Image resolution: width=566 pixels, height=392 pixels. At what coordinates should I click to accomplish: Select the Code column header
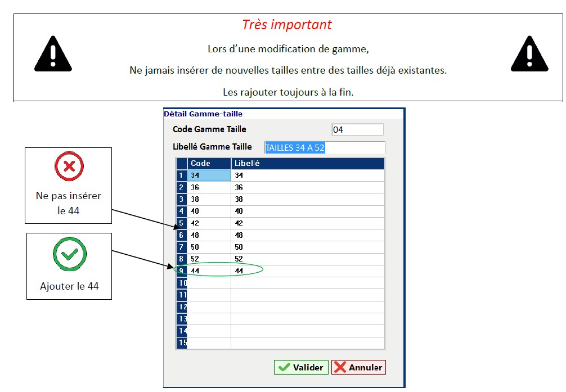[209, 164]
